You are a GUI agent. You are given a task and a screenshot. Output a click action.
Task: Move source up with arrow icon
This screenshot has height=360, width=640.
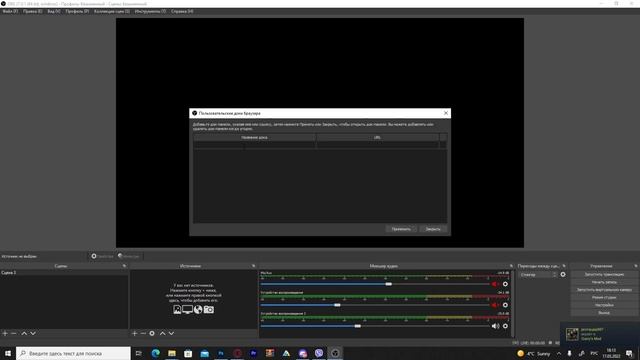[x=162, y=333]
